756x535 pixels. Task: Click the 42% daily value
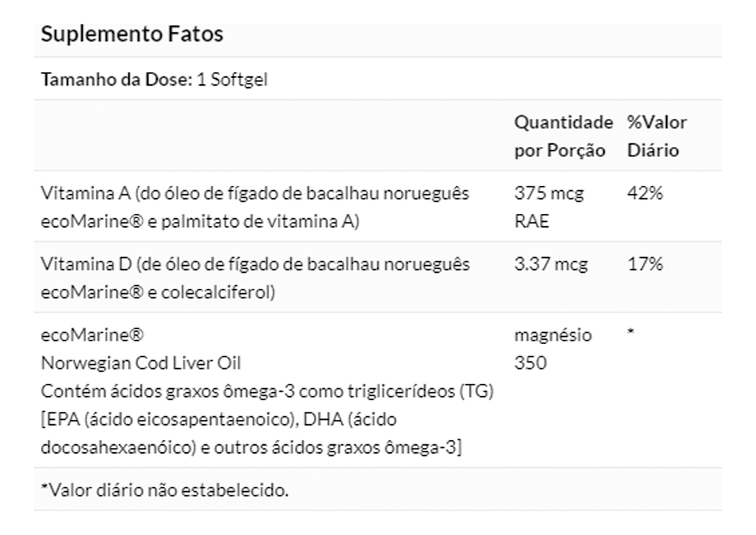click(x=644, y=194)
